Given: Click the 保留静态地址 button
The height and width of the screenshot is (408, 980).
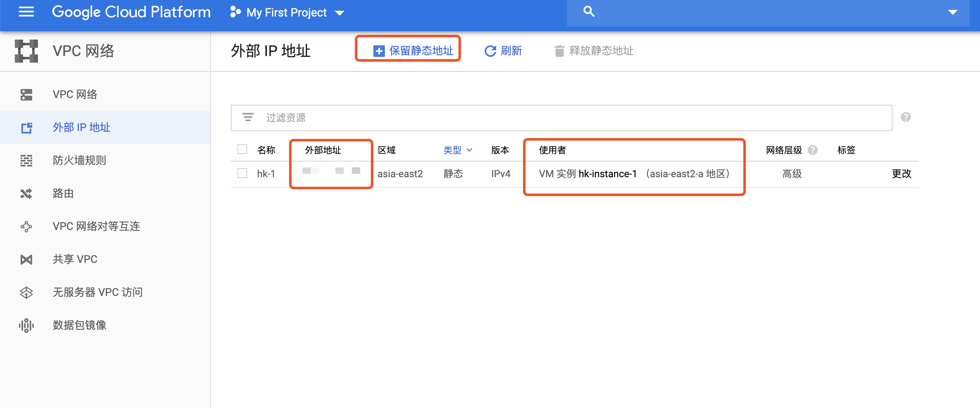Looking at the screenshot, I should pos(413,51).
